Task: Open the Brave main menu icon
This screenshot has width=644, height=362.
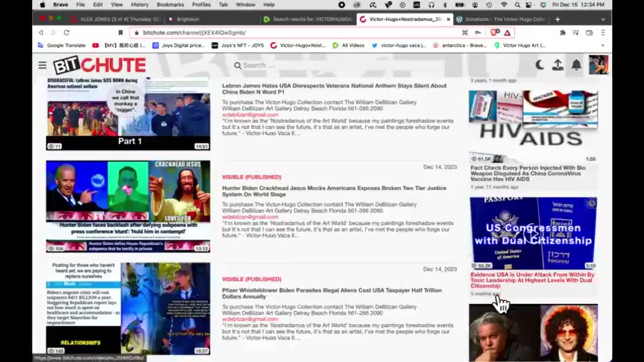Action: coord(603,33)
